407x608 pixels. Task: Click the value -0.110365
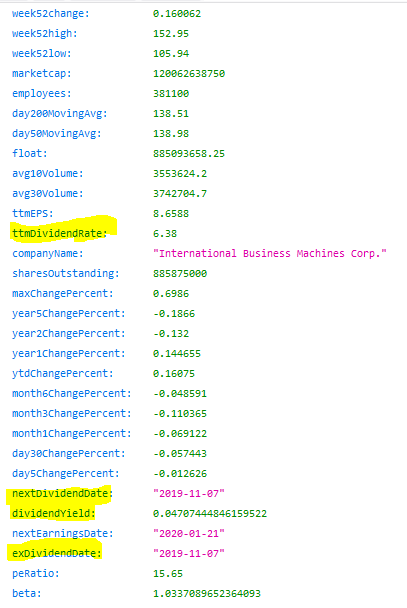pos(180,413)
